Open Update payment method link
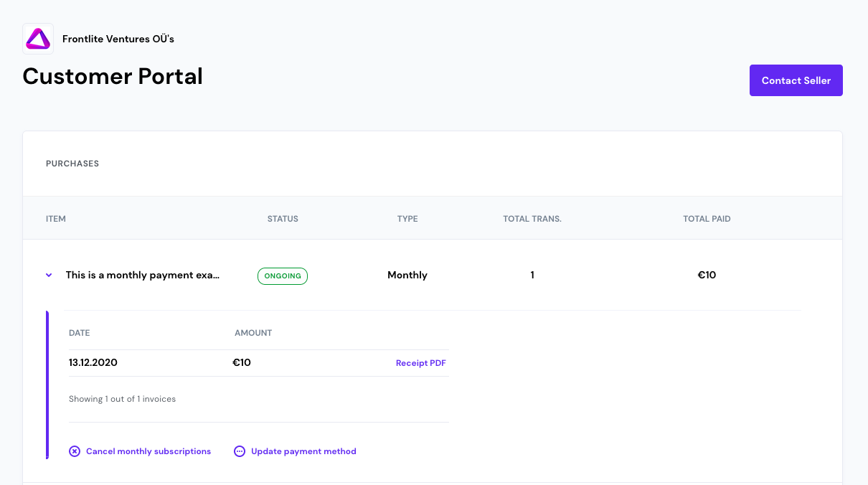 click(303, 451)
